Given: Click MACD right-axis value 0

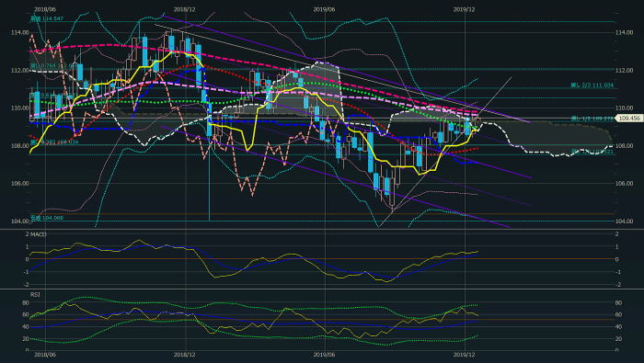Looking at the screenshot, I should point(617,259).
